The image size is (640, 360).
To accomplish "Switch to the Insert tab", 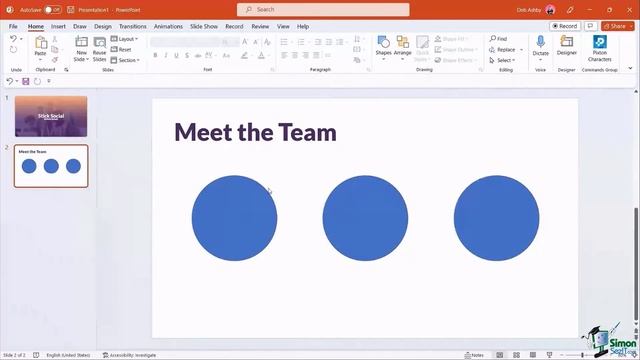I will point(58,26).
